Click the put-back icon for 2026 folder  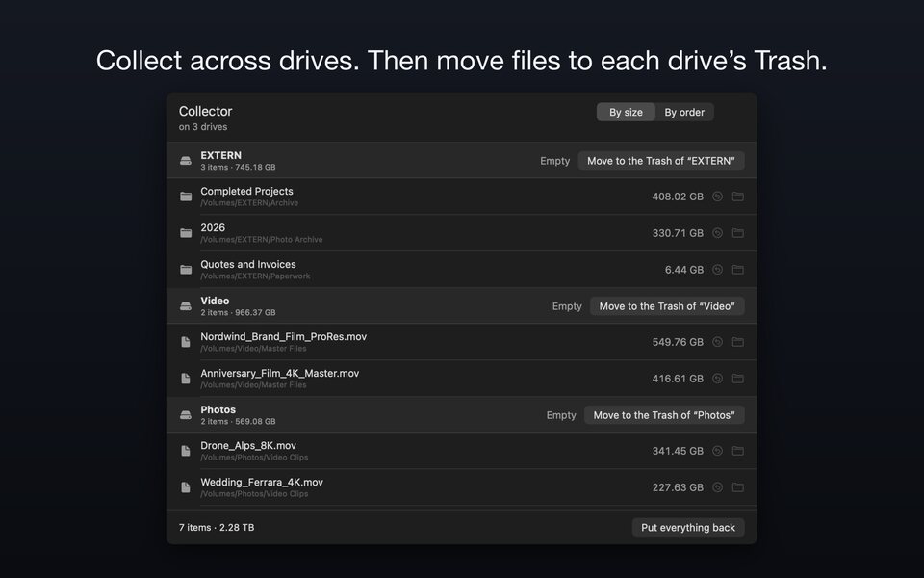(717, 233)
